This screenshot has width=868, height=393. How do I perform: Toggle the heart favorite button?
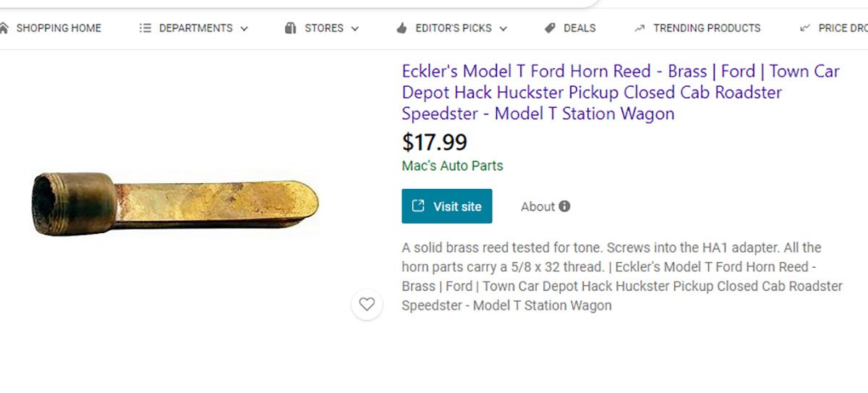367,304
